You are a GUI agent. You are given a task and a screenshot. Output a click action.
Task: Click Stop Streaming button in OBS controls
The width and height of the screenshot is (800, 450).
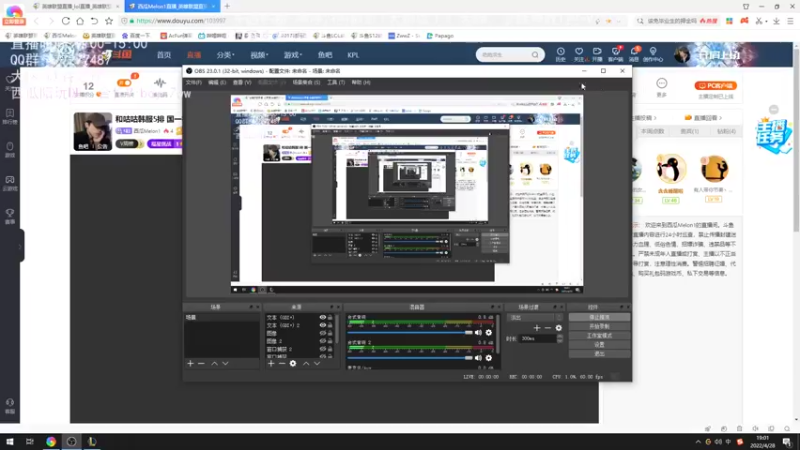click(x=599, y=317)
